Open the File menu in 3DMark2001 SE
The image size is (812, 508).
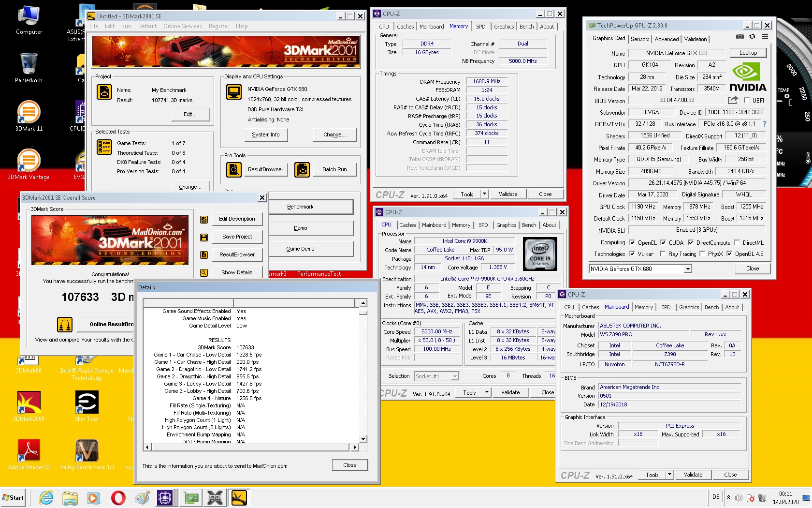[x=94, y=26]
